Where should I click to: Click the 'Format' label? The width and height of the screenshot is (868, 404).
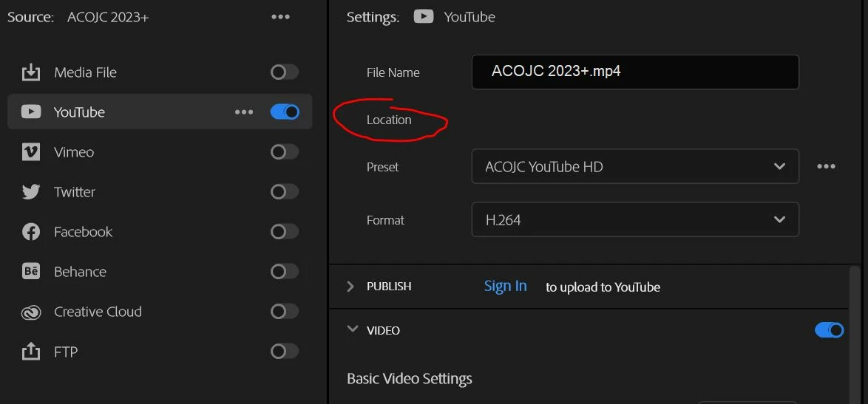point(385,220)
